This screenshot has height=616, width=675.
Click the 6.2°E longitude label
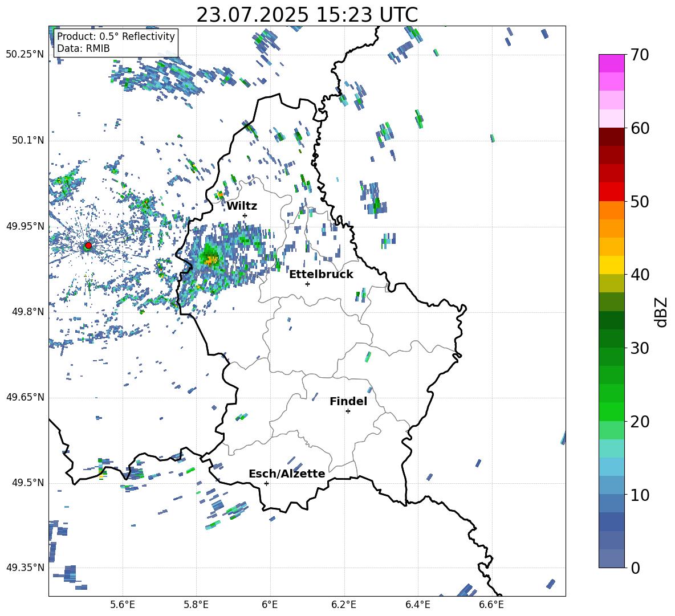click(344, 605)
